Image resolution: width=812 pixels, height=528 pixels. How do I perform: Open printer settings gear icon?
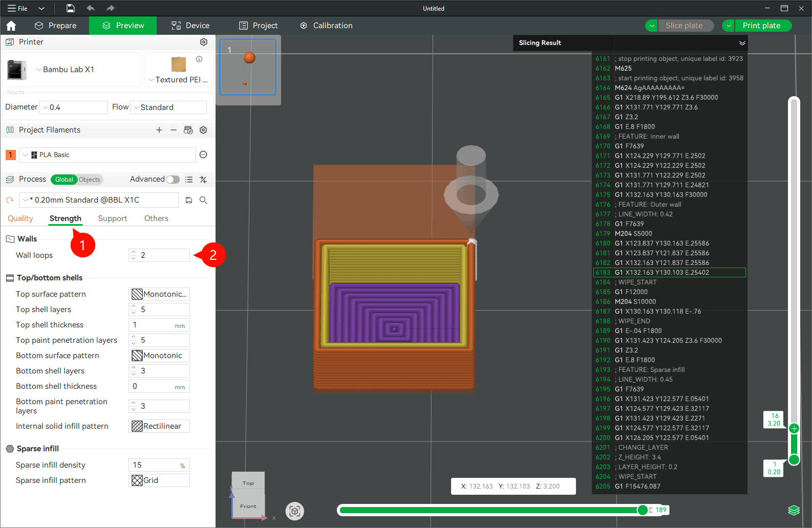click(204, 42)
